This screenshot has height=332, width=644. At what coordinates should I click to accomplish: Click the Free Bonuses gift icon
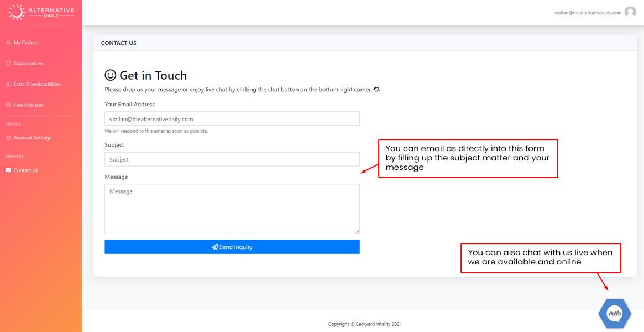pos(8,105)
